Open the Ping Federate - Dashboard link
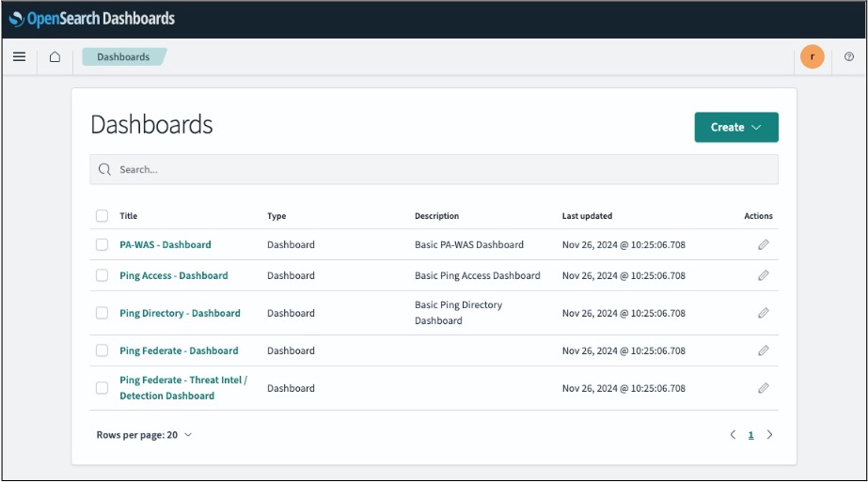Viewport: 868px width, 482px height. (x=179, y=350)
